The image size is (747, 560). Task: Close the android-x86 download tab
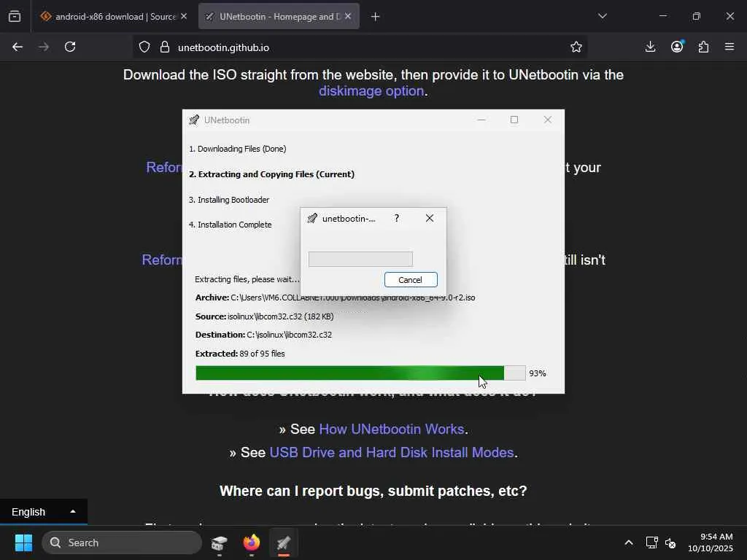[184, 16]
